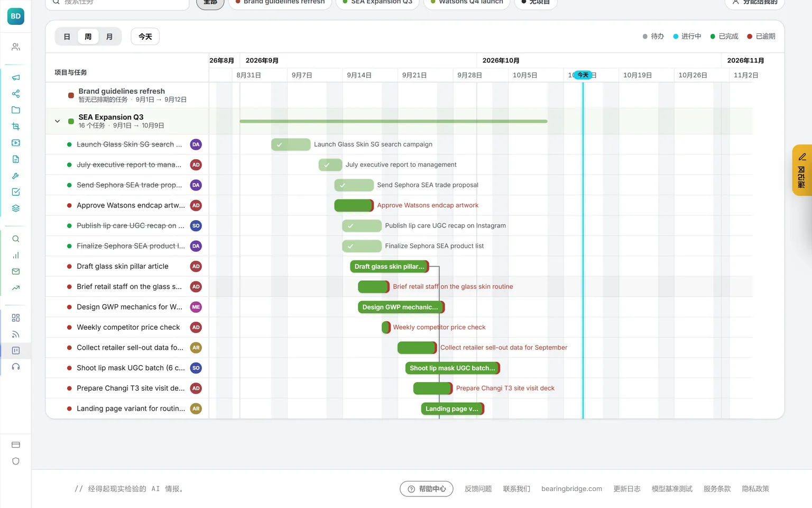Select the 无项目 filter chip
Viewport: 812px width, 508px height.
[x=536, y=3]
